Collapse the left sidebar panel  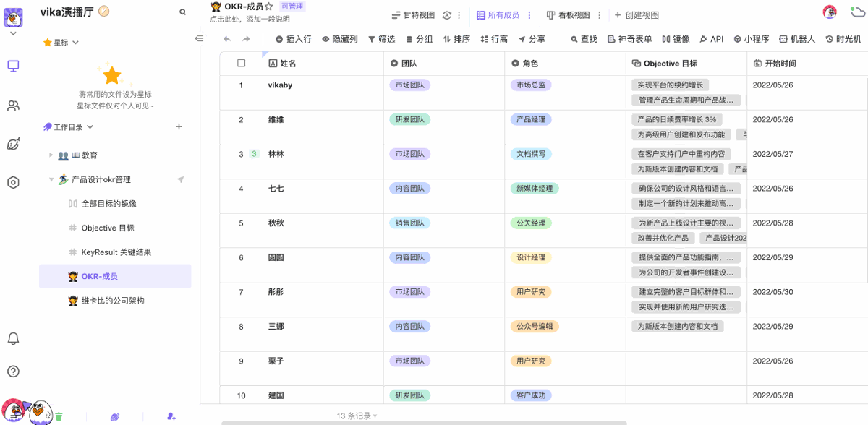click(200, 39)
